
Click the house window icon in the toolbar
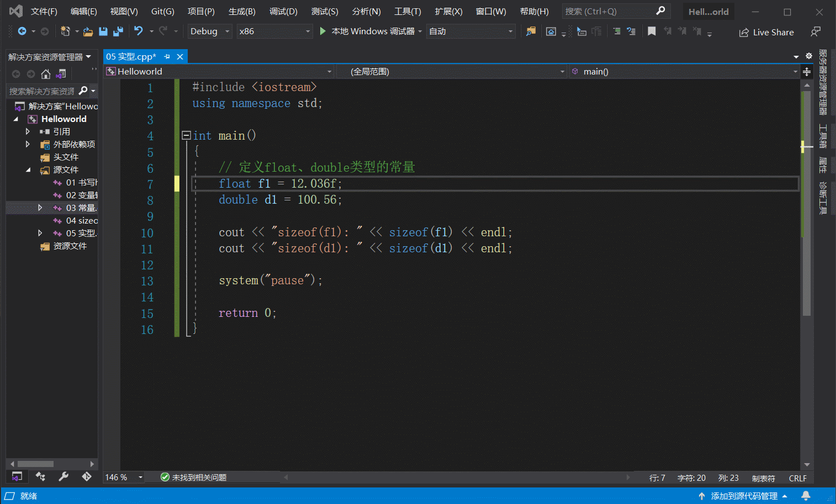pos(551,31)
